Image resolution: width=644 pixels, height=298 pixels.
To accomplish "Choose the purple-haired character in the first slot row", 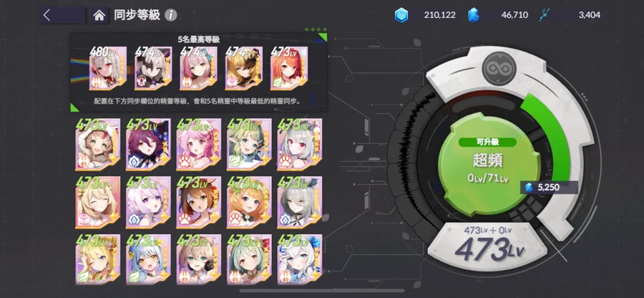I will tap(148, 144).
